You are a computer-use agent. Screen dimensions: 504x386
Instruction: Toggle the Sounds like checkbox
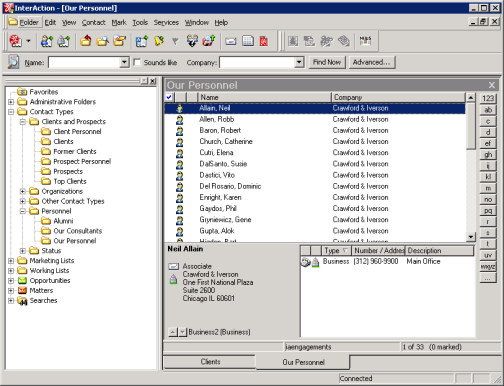(137, 62)
